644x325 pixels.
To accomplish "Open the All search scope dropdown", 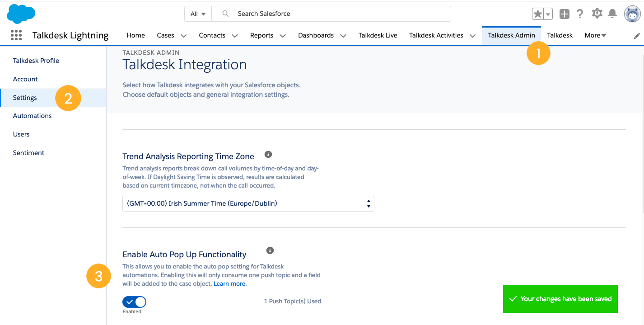I will pyautogui.click(x=198, y=14).
